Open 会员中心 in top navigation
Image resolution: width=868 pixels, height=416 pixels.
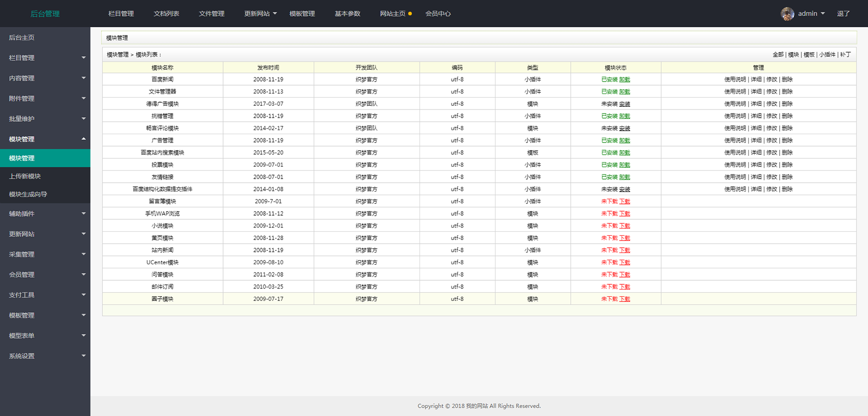[438, 14]
